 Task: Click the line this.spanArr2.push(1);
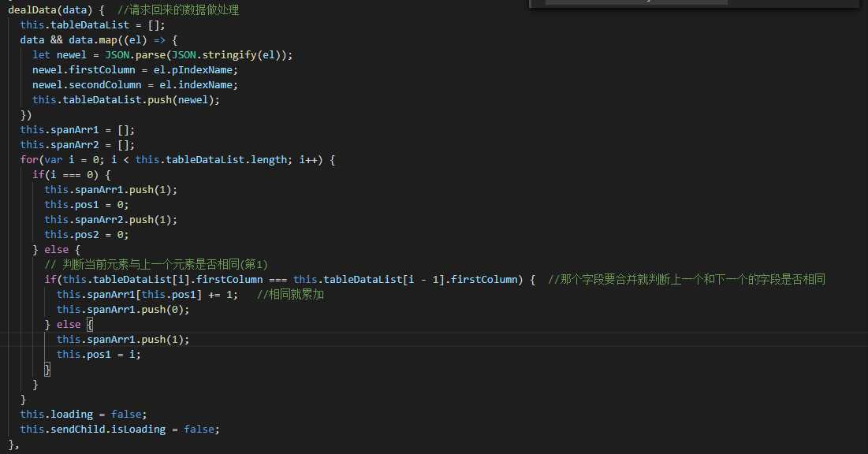[110, 219]
